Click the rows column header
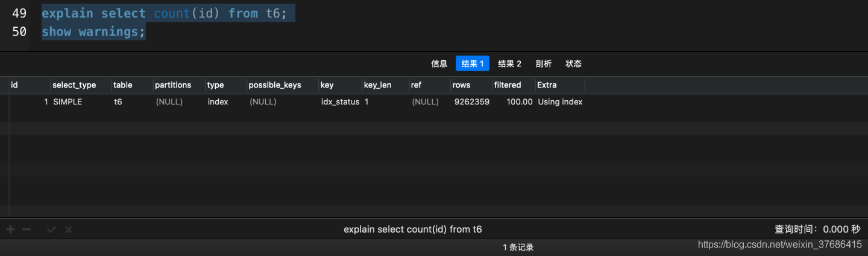 pos(461,85)
